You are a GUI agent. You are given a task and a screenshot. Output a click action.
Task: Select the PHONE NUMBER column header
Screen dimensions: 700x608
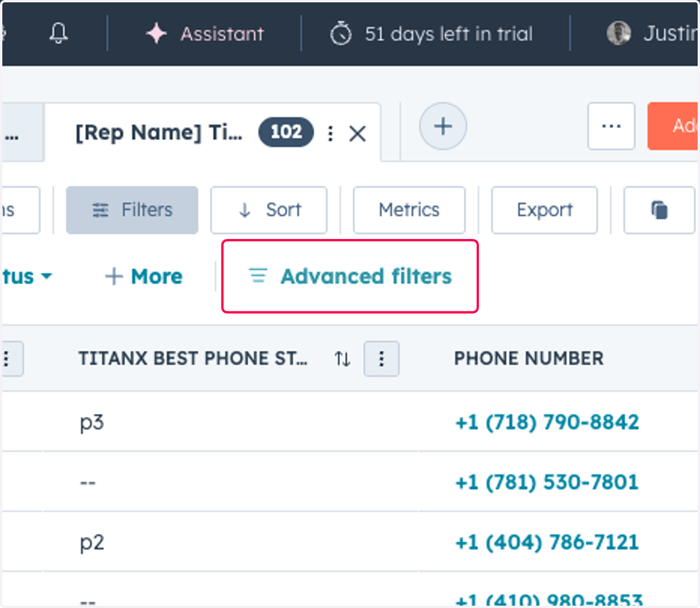tap(528, 358)
